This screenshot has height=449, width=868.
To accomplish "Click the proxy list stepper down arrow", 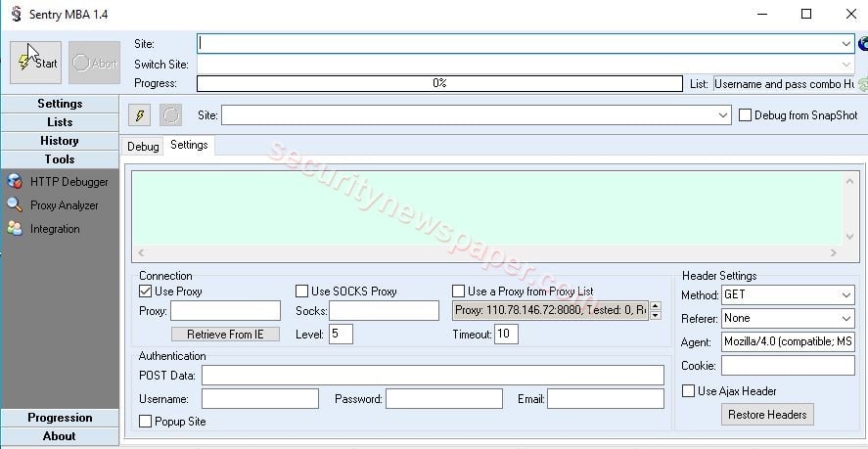I will pyautogui.click(x=656, y=315).
